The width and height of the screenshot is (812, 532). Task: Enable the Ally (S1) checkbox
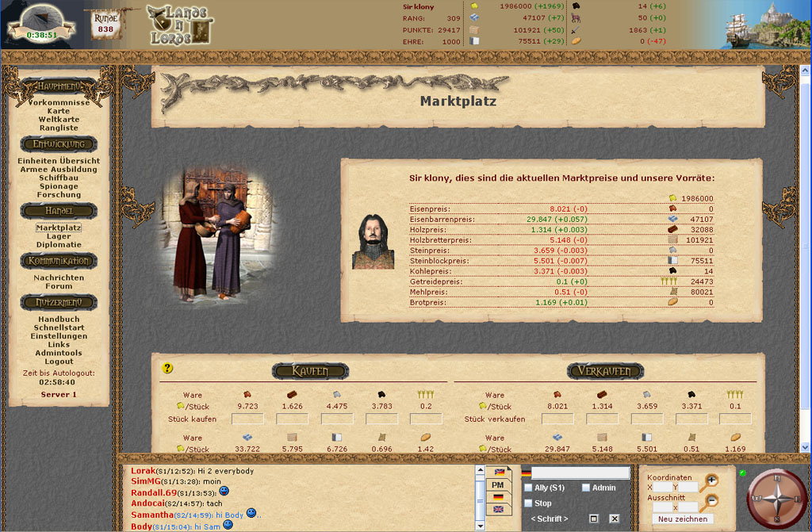click(x=528, y=488)
